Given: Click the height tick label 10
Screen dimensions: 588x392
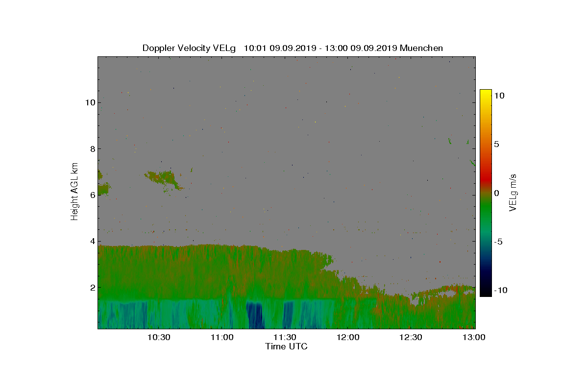Looking at the screenshot, I should pyautogui.click(x=89, y=102).
